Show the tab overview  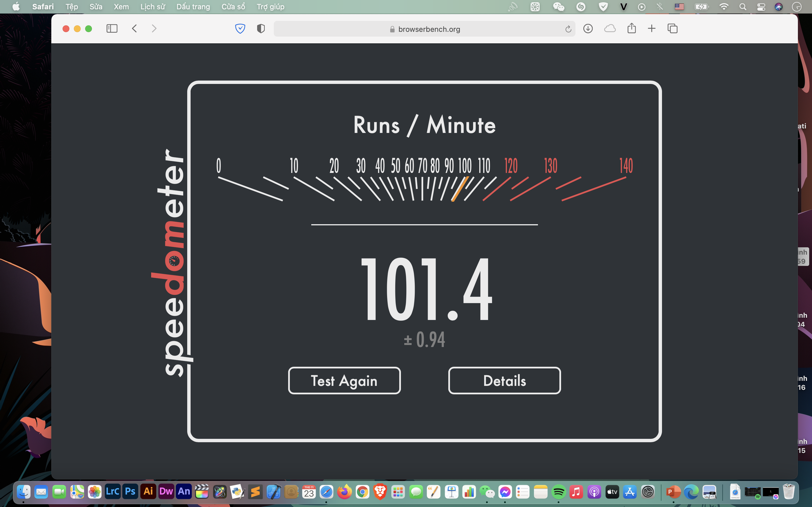click(672, 28)
